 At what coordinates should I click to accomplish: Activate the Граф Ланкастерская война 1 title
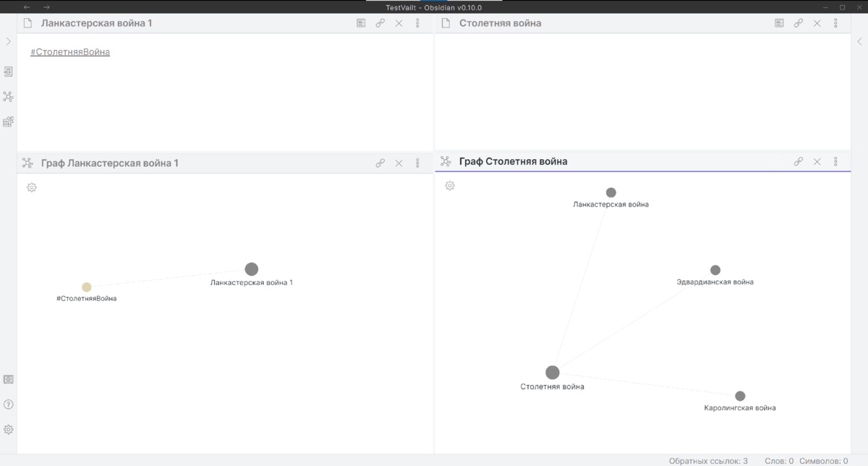(x=110, y=163)
